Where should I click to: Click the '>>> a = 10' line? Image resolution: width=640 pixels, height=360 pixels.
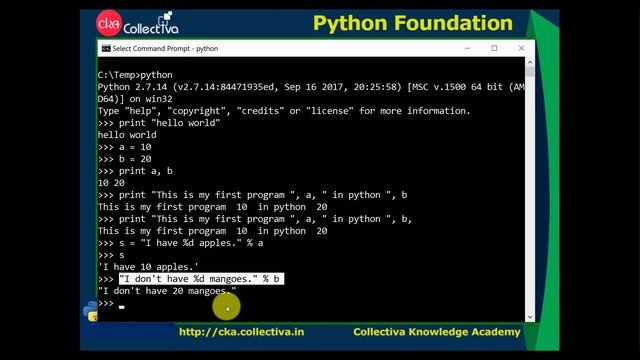point(124,147)
